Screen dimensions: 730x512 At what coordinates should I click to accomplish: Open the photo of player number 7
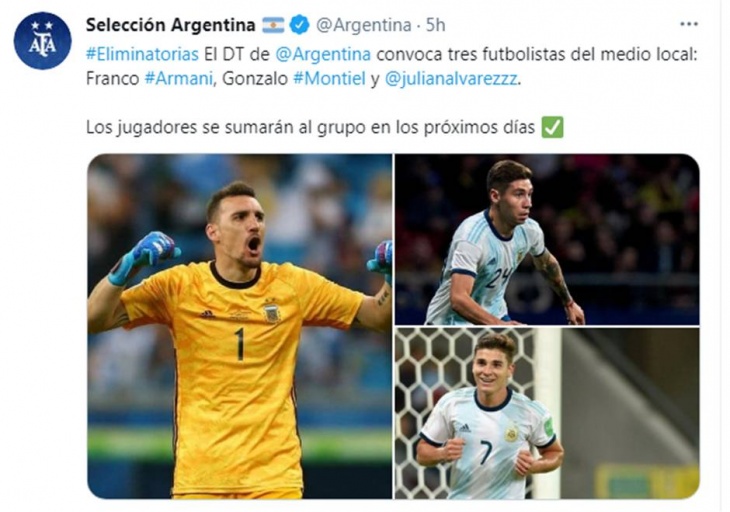click(547, 414)
